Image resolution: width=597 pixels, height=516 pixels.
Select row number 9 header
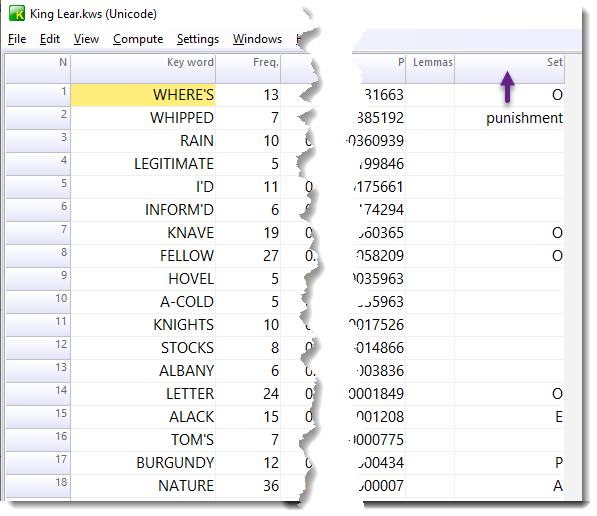point(38,279)
